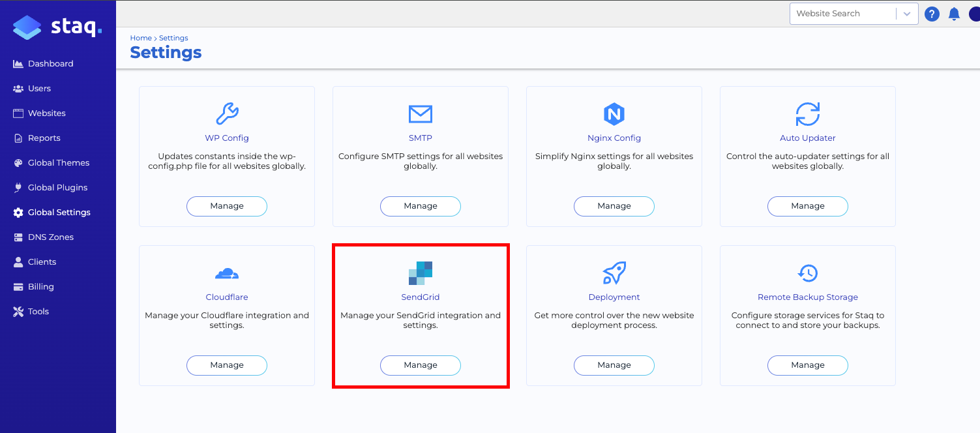Select the Cloudflare cloud icon

[226, 273]
